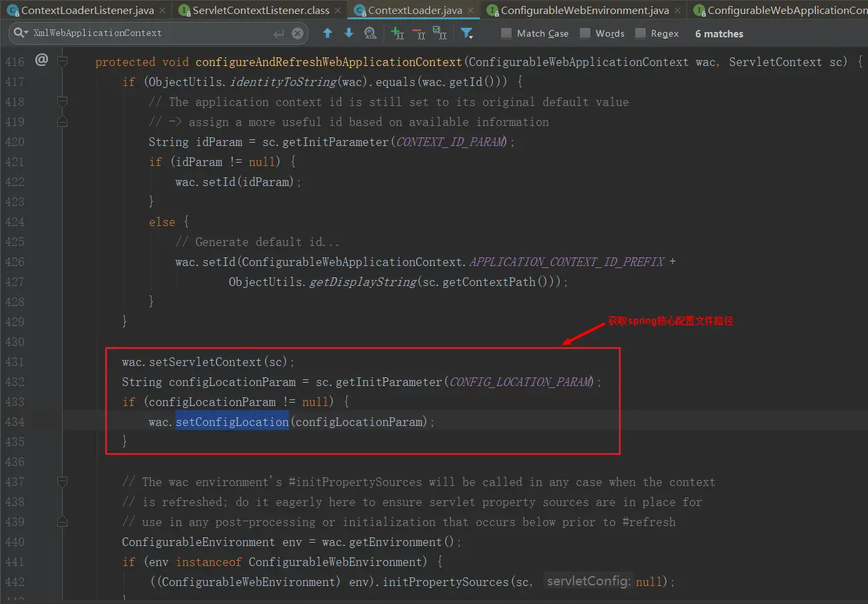This screenshot has width=868, height=604.
Task: Click line number 420 in gutter
Action: [x=15, y=142]
